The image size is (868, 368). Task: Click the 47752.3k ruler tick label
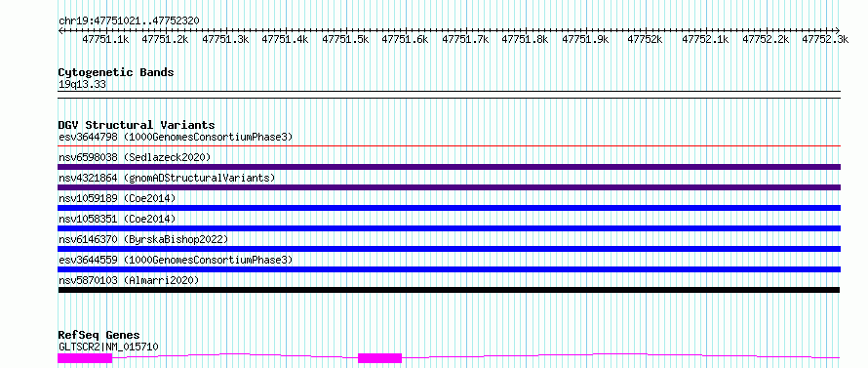pyautogui.click(x=825, y=39)
